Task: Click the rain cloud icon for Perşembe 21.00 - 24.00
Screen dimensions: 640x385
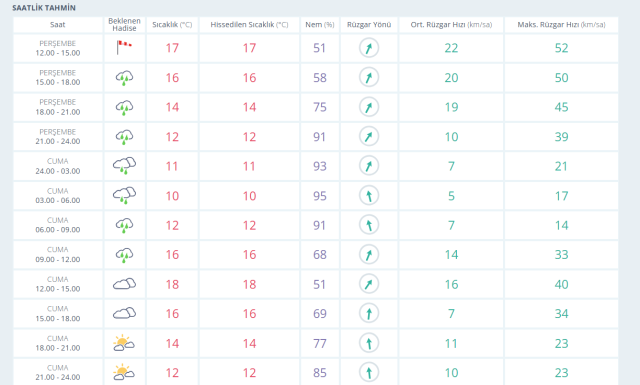Action: coord(124,136)
